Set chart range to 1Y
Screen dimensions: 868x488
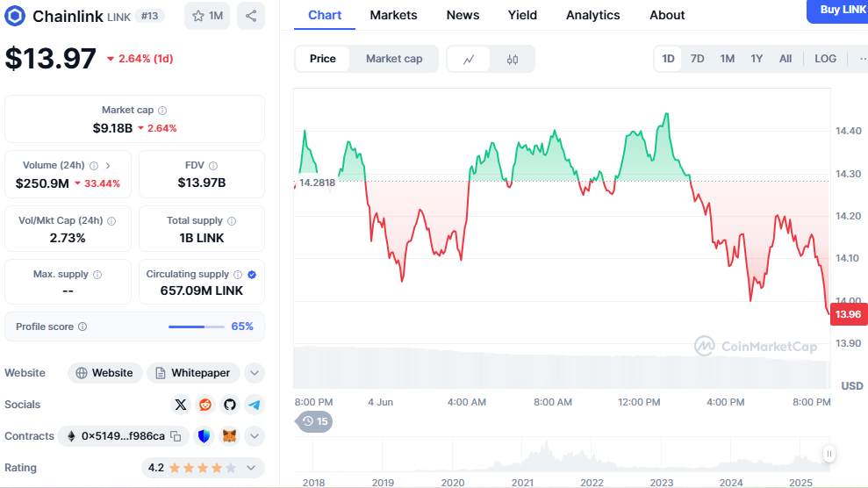coord(757,59)
